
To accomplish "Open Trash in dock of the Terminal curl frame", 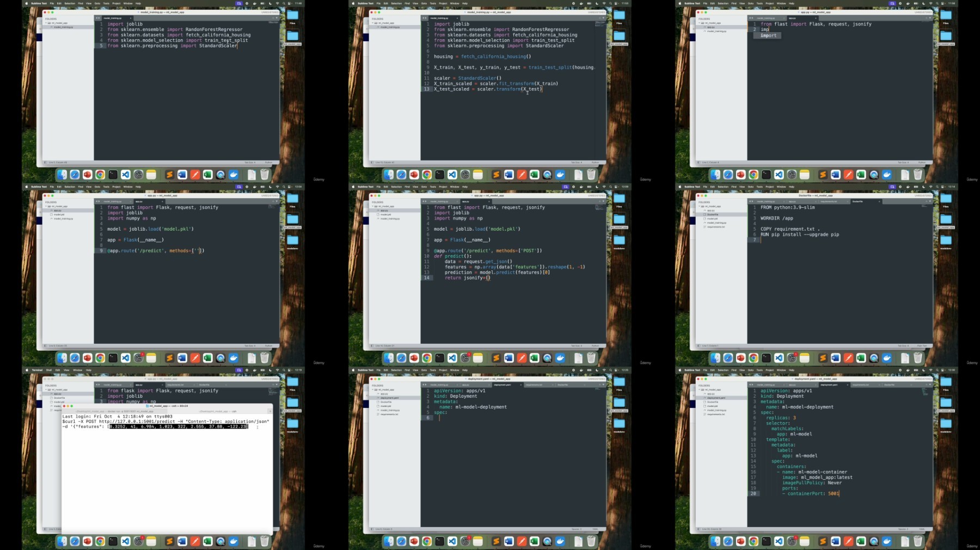I will coord(265,541).
